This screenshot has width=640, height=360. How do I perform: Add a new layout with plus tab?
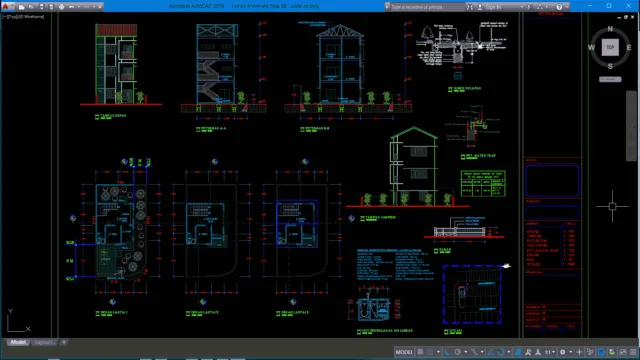coord(64,342)
